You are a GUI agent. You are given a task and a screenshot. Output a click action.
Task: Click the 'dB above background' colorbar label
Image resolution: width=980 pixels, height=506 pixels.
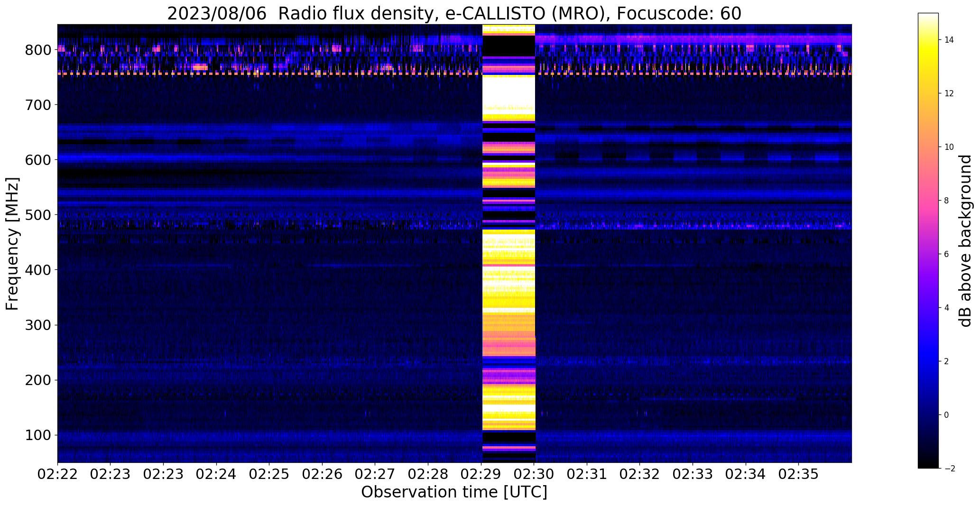[x=965, y=241]
